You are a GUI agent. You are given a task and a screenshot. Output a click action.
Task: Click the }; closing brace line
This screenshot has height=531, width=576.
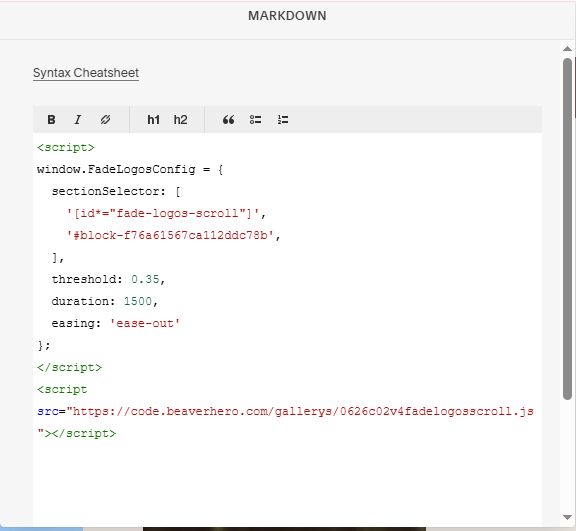pyautogui.click(x=44, y=346)
